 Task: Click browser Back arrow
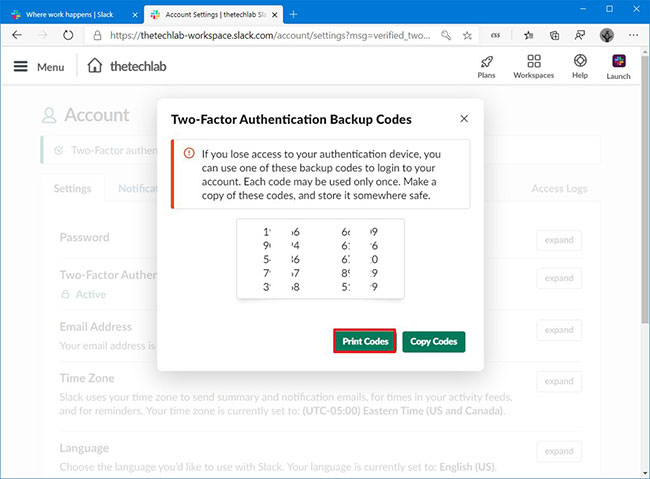[17, 35]
